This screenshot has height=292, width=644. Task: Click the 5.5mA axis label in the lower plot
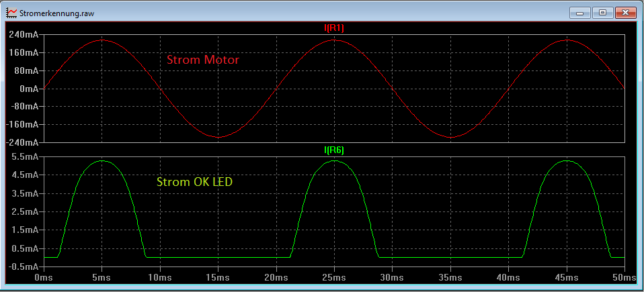point(26,157)
